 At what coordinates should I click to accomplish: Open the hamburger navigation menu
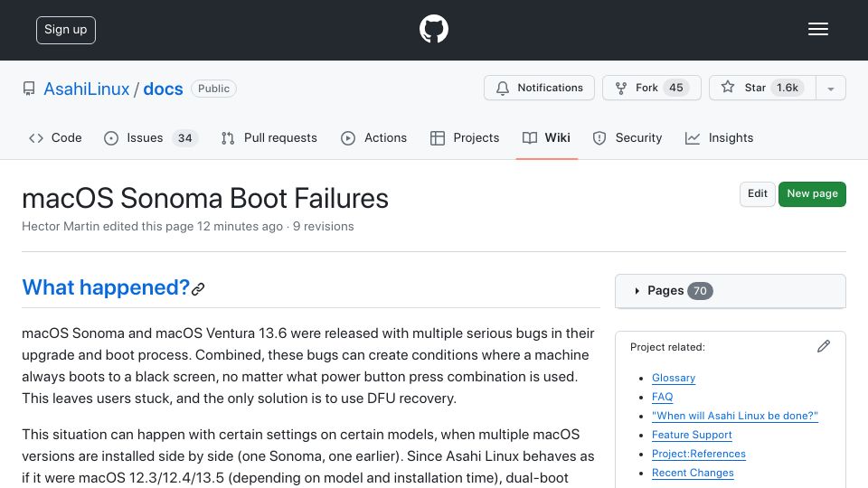click(x=817, y=29)
